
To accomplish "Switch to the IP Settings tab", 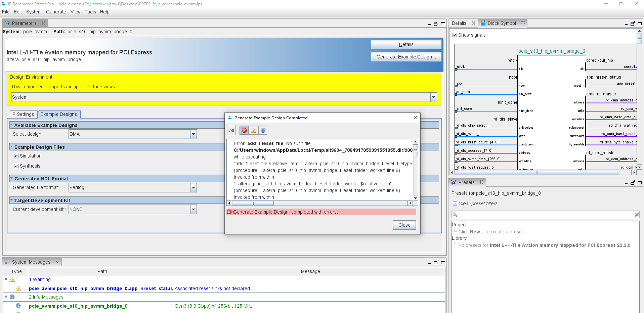I will pyautogui.click(x=22, y=114).
